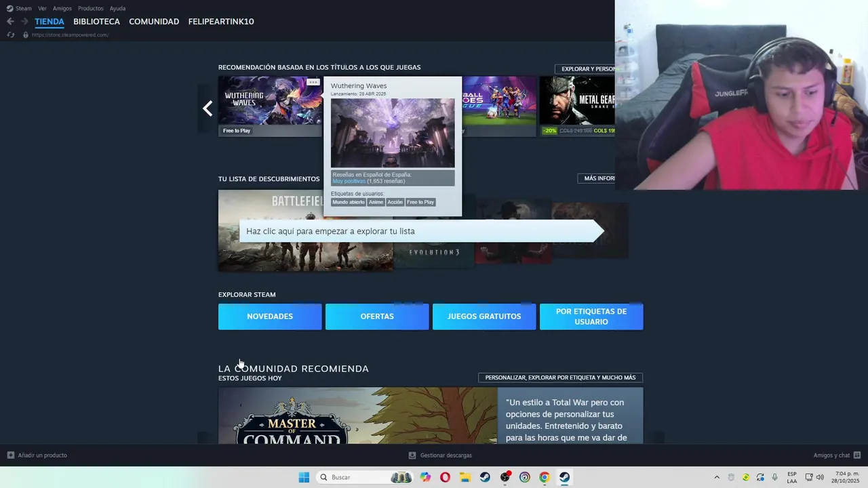Expand the hidden system tray icons chevron
The width and height of the screenshot is (868, 488).
pos(717,477)
